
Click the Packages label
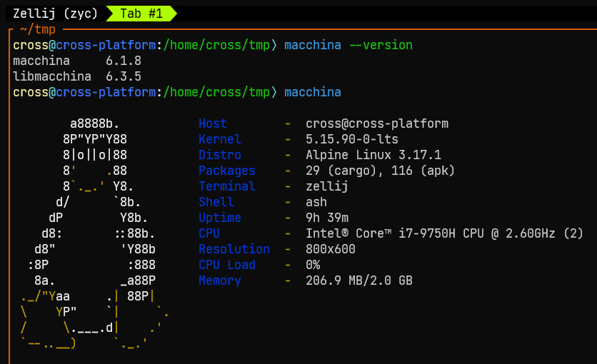pyautogui.click(x=227, y=171)
